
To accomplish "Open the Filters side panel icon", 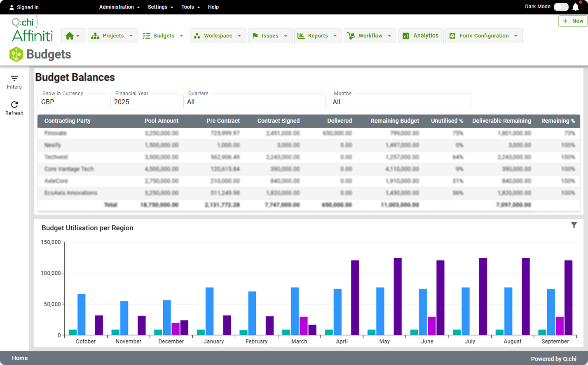I will pos(14,78).
